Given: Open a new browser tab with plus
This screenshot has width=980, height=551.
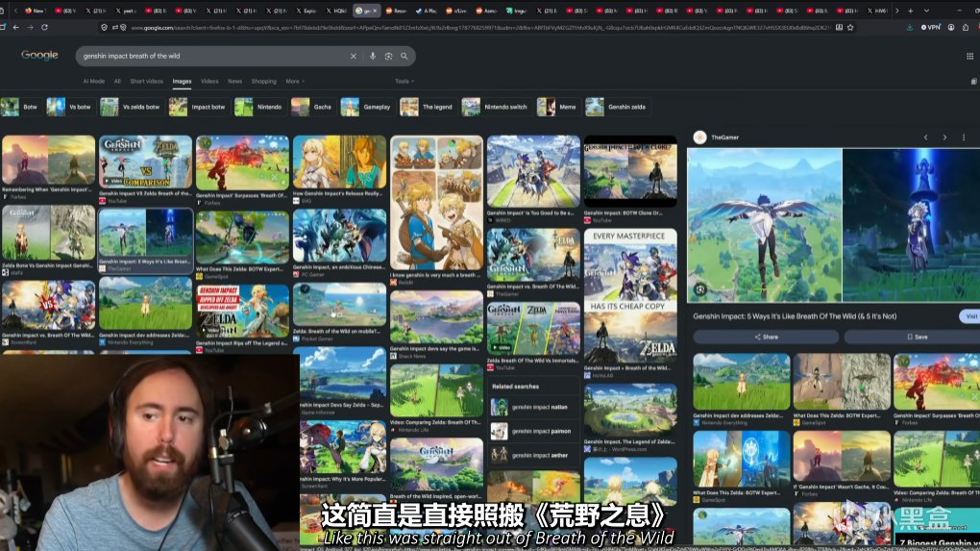Looking at the screenshot, I should click(911, 11).
